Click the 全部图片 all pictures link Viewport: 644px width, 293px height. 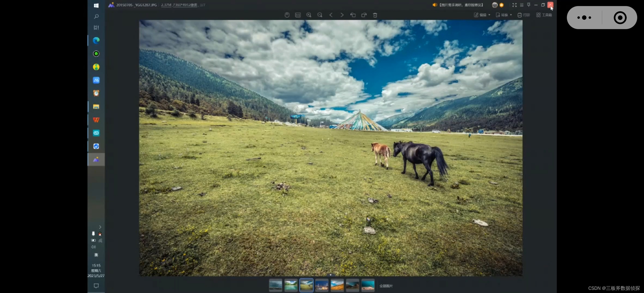click(x=386, y=286)
